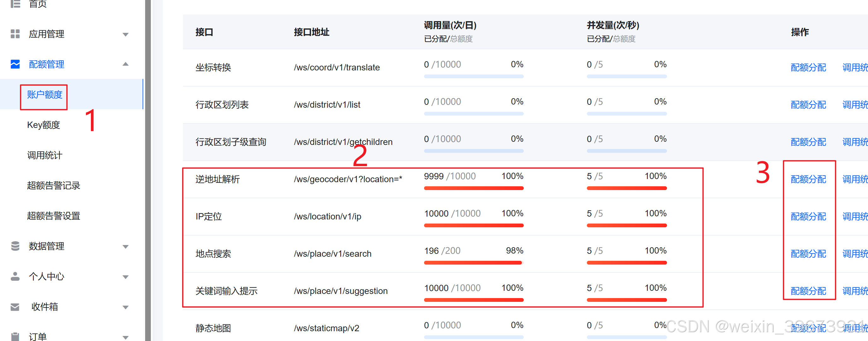Image resolution: width=868 pixels, height=341 pixels.
Task: Click the 订单 clipboard icon
Action: pyautogui.click(x=15, y=336)
